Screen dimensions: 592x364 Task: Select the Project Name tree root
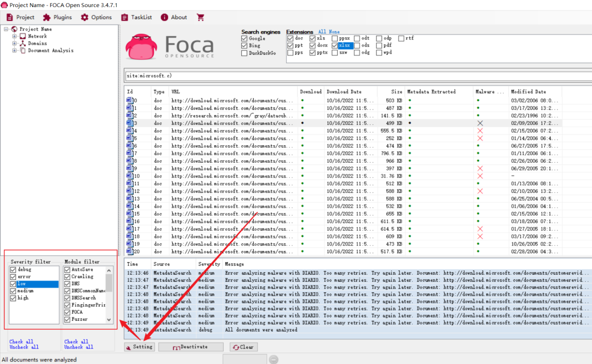(36, 29)
